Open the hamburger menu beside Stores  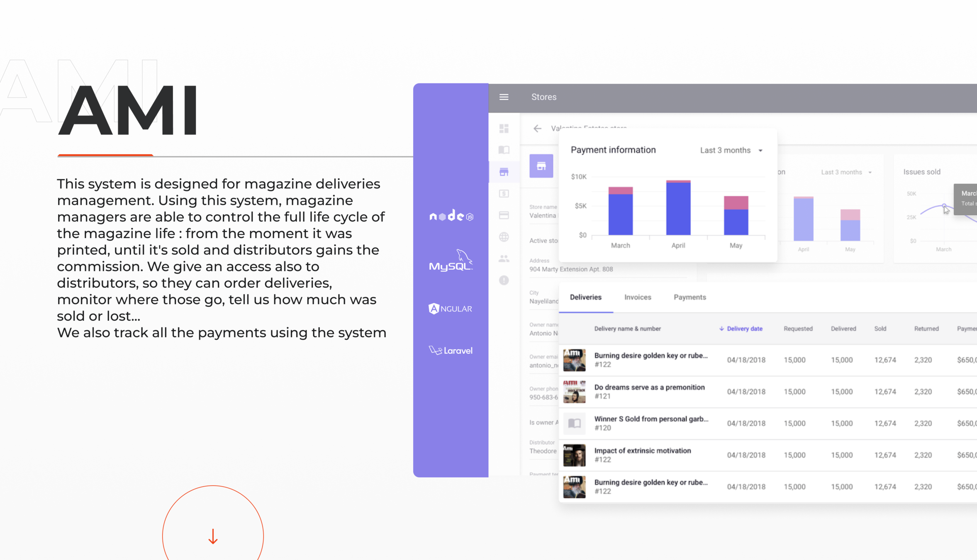[504, 97]
